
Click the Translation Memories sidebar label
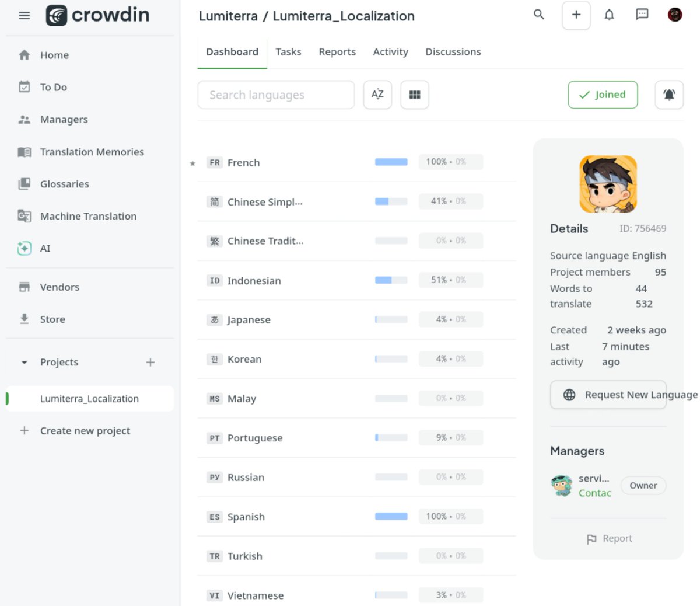[92, 152]
